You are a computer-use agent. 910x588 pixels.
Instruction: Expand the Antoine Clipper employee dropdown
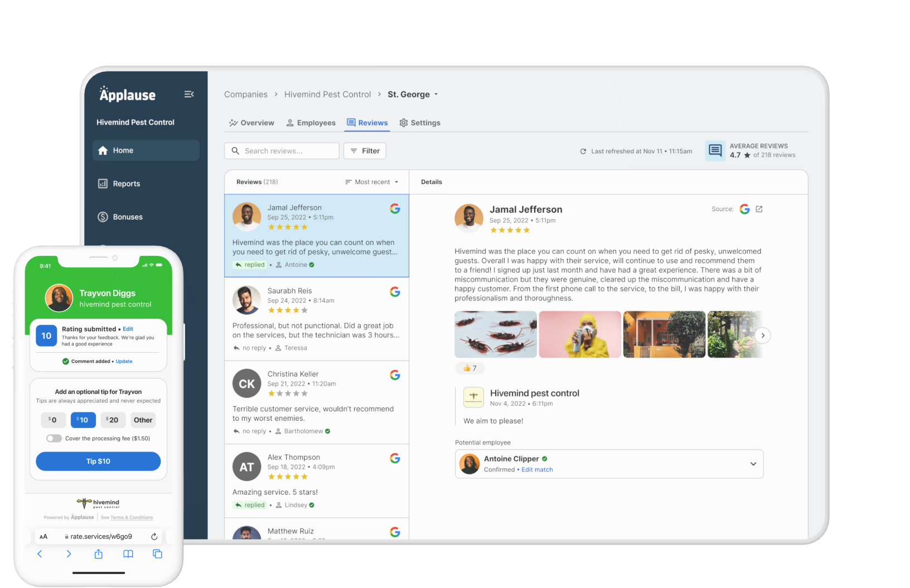pyautogui.click(x=753, y=464)
